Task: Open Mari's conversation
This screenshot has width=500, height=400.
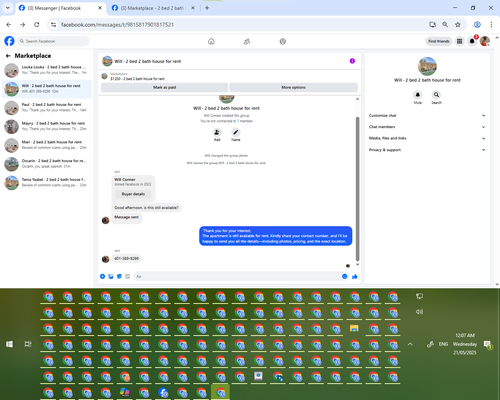Action: pos(47,145)
